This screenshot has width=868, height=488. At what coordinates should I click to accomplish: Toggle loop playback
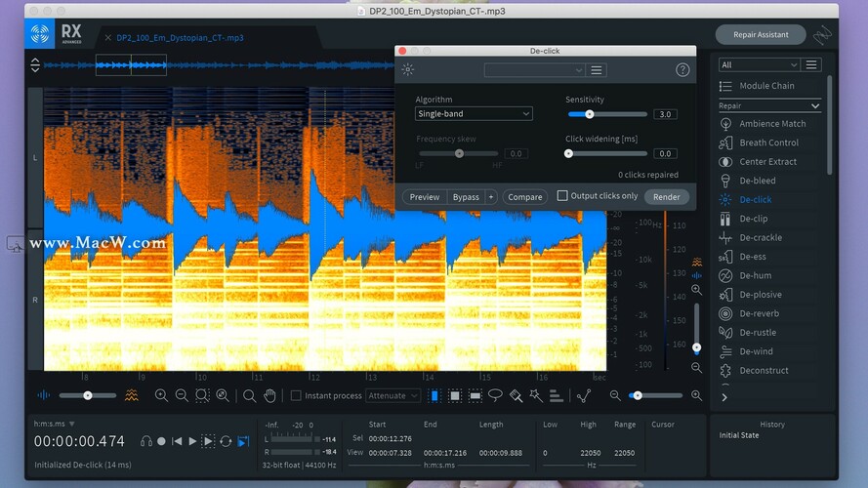coord(226,441)
